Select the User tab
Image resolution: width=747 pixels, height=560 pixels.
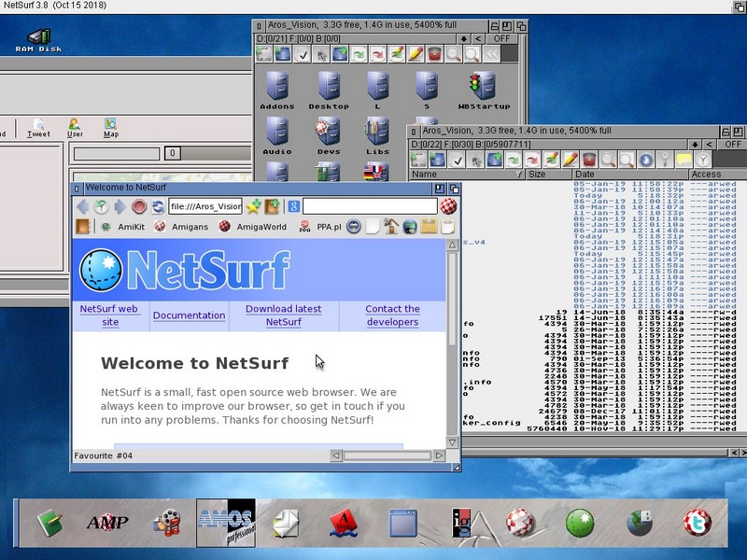tap(74, 128)
